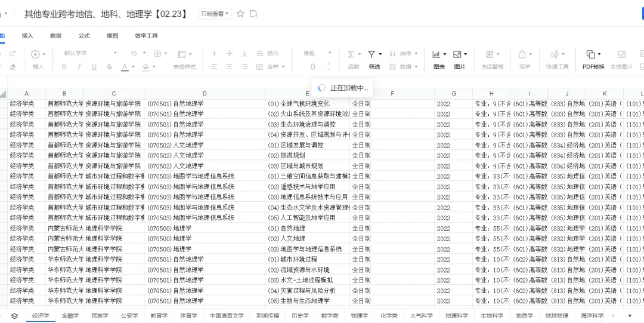Click the fill color bucket swatch
This screenshot has height=323, width=644.
click(146, 67)
